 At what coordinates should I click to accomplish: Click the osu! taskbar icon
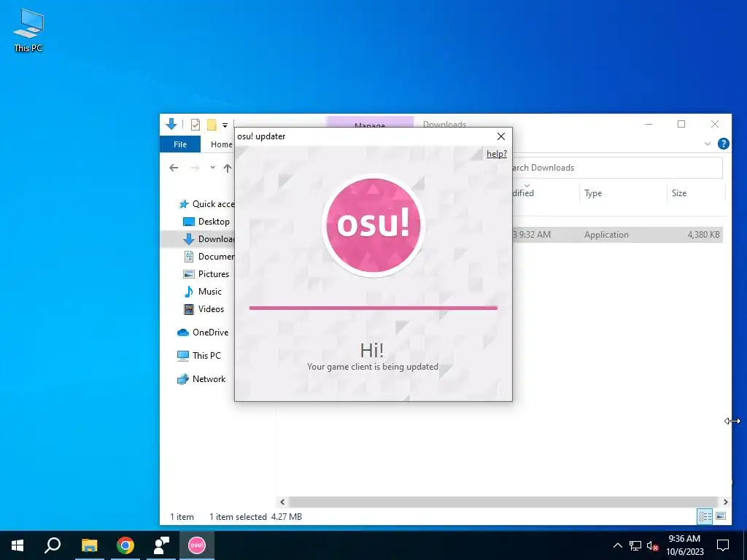pyautogui.click(x=197, y=545)
